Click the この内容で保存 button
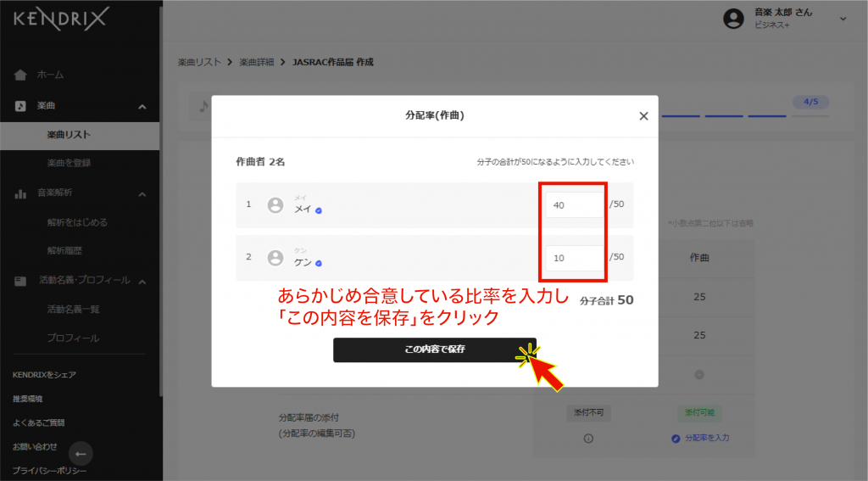Screen dimensions: 868x481 coord(434,350)
